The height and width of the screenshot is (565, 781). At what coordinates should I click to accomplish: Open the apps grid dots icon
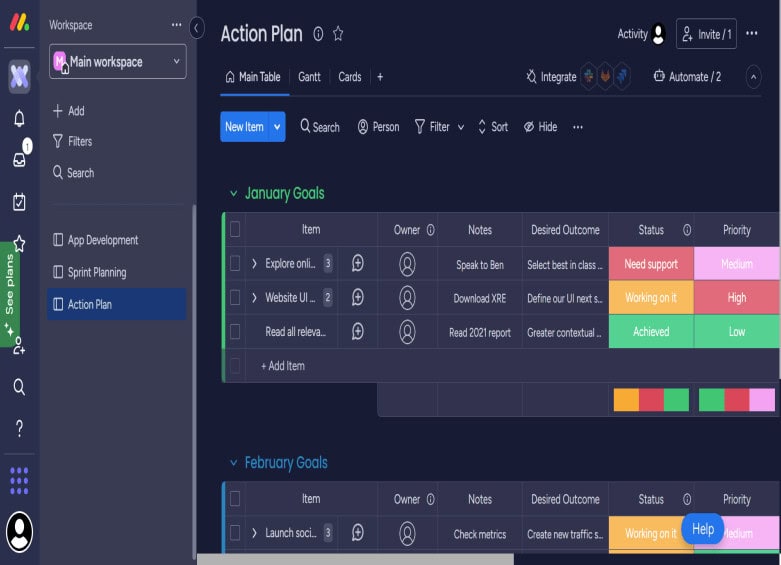pyautogui.click(x=19, y=481)
